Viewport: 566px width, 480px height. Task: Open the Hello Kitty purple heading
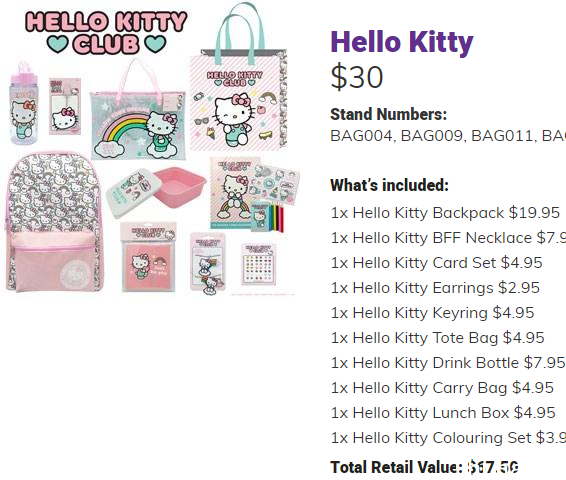[402, 42]
